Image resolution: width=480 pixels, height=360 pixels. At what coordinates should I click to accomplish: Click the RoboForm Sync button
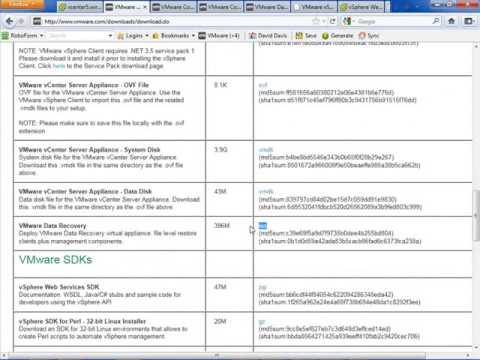(369, 36)
